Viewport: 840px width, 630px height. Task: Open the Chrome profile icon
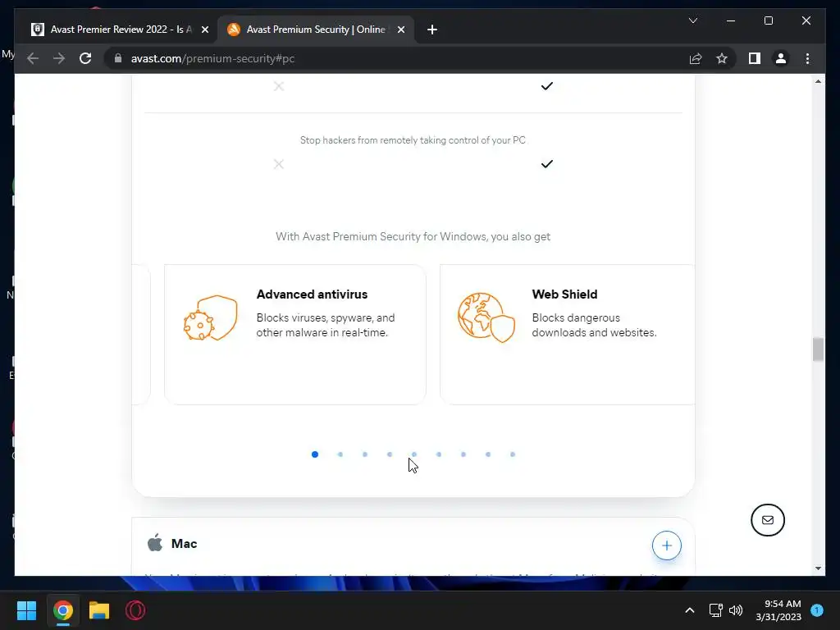781,58
